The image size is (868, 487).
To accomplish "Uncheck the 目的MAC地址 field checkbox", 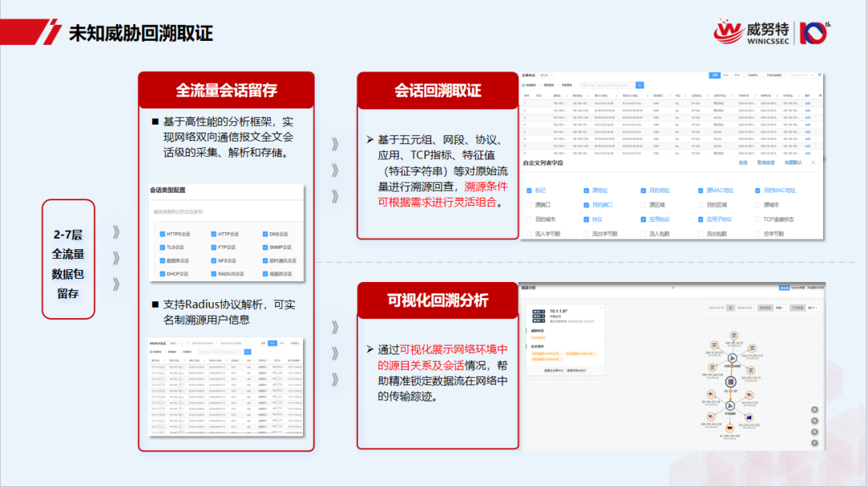I will 758,190.
